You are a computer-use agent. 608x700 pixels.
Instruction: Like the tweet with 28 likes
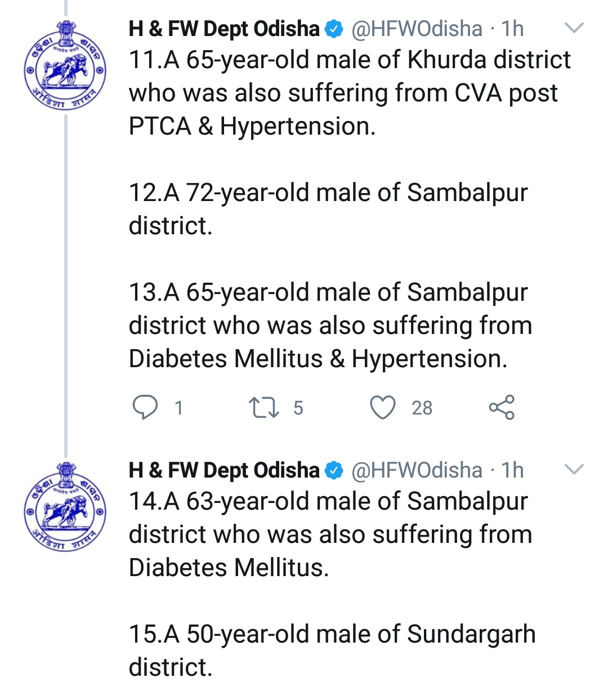coord(383,407)
